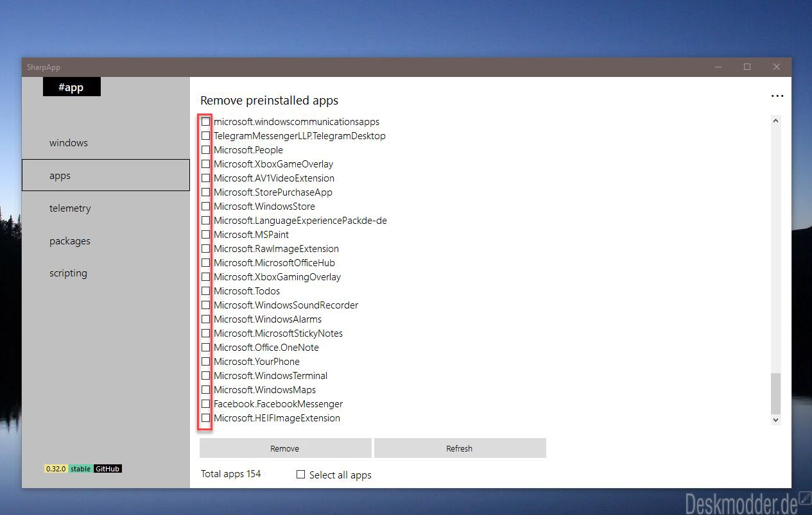
Task: Check Microsoft.WindowsSoundRecorder box
Action: 205,305
